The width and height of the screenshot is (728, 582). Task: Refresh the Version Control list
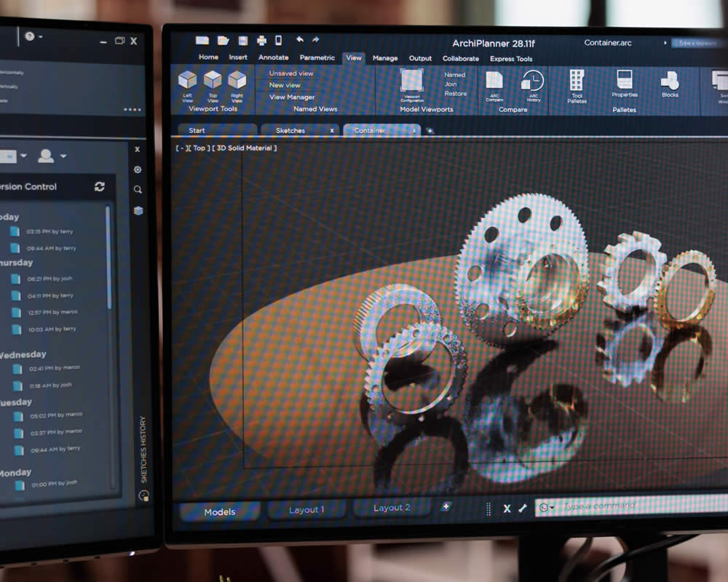click(99, 186)
